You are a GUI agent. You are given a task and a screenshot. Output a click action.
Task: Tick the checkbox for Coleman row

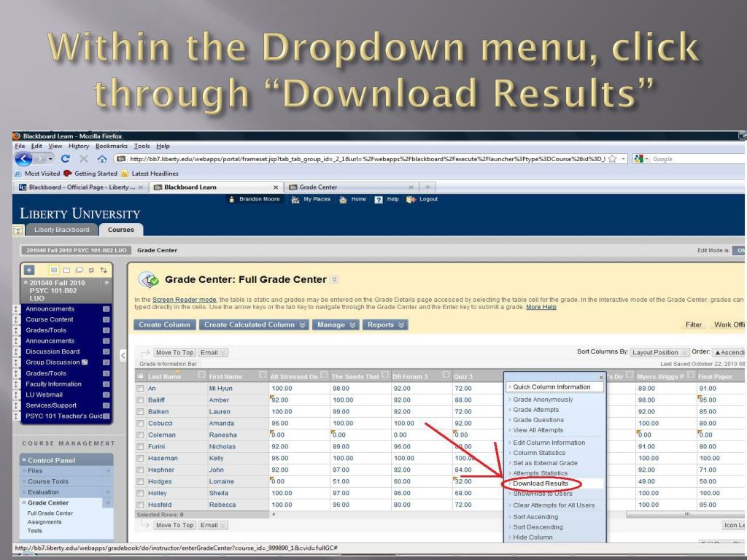pos(140,435)
